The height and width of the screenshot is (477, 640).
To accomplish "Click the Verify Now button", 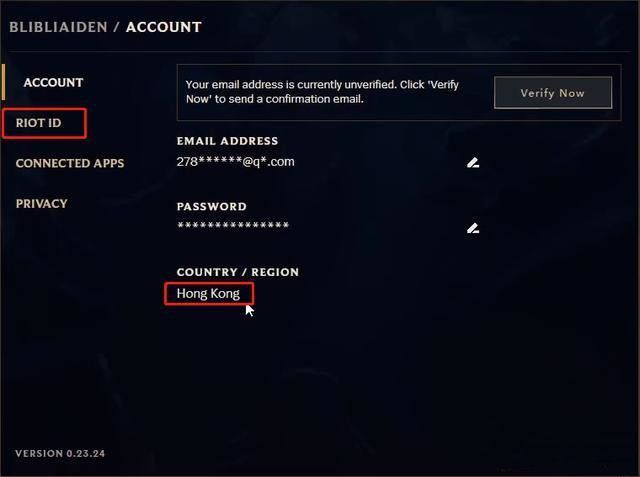I will (x=553, y=93).
